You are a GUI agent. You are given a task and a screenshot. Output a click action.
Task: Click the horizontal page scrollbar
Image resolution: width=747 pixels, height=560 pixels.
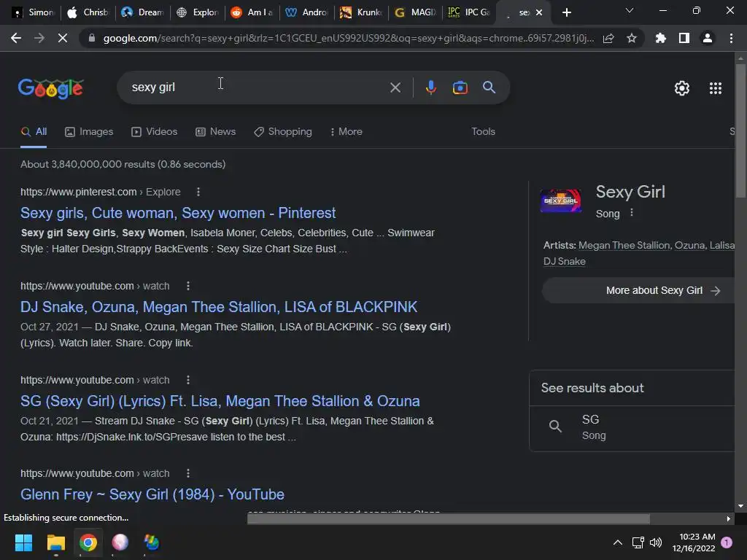pos(449,518)
